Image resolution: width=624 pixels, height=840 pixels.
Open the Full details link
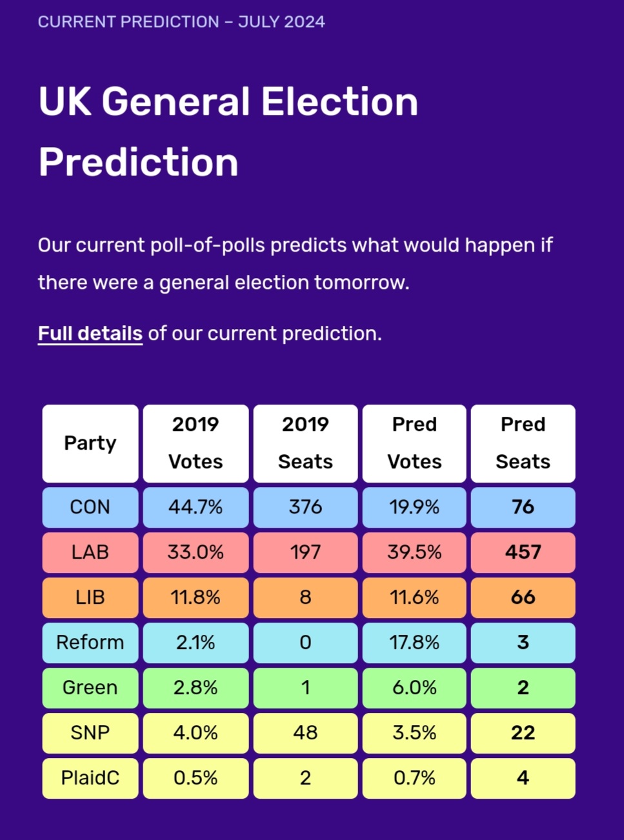coord(90,334)
